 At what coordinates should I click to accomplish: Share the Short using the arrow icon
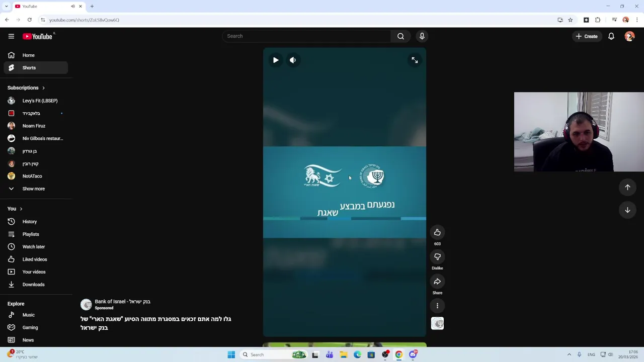pos(437,282)
